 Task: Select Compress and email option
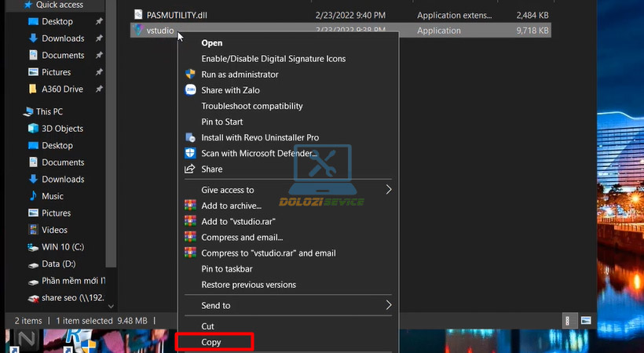click(242, 237)
